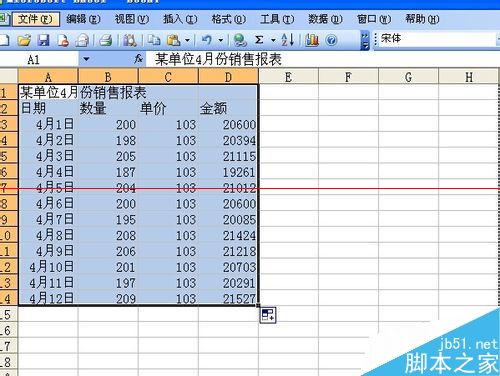Open the 文件(F) menu
Viewport: 500px width, 376px height.
(x=36, y=19)
